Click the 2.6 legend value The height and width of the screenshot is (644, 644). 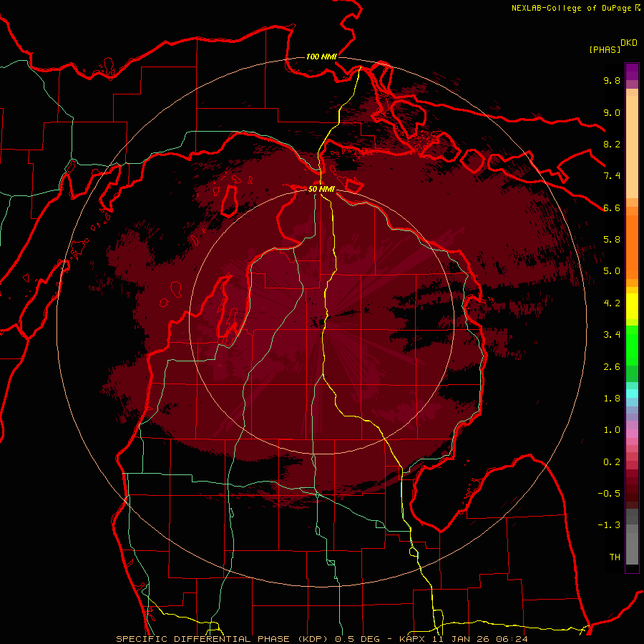612,367
